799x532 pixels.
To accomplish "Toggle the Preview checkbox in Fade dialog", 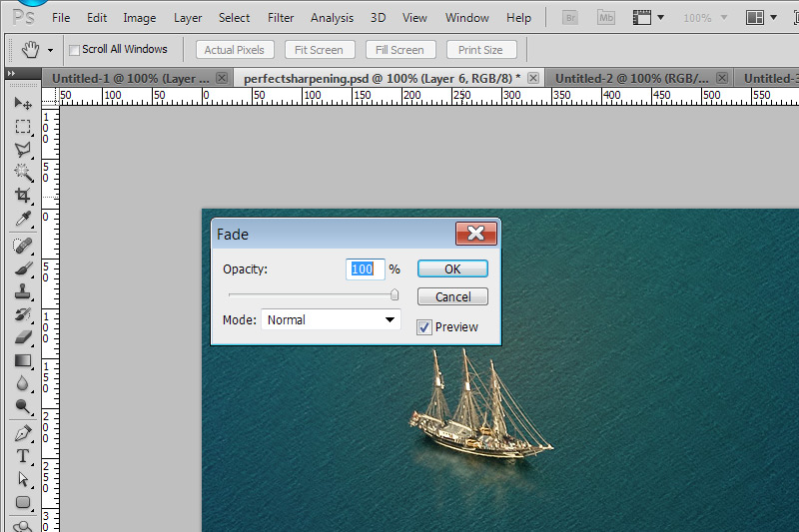I will [423, 327].
